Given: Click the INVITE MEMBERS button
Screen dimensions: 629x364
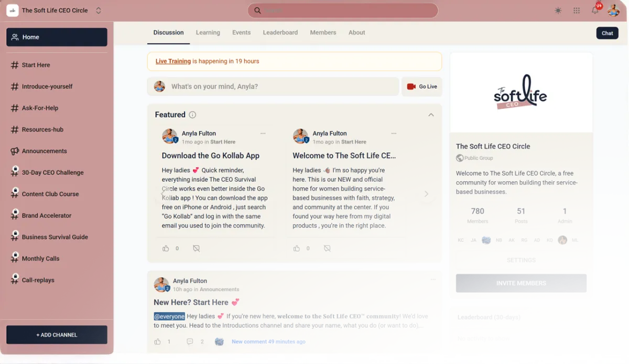Looking at the screenshot, I should pos(521,283).
